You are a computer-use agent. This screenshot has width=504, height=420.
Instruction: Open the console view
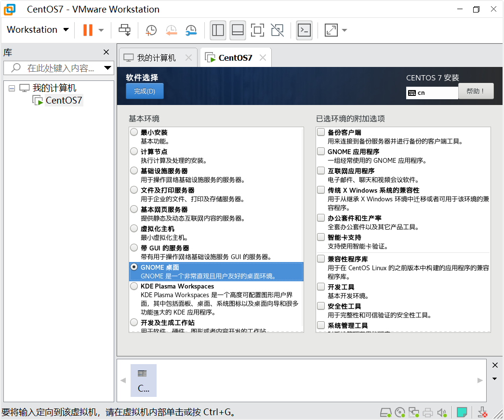(305, 30)
